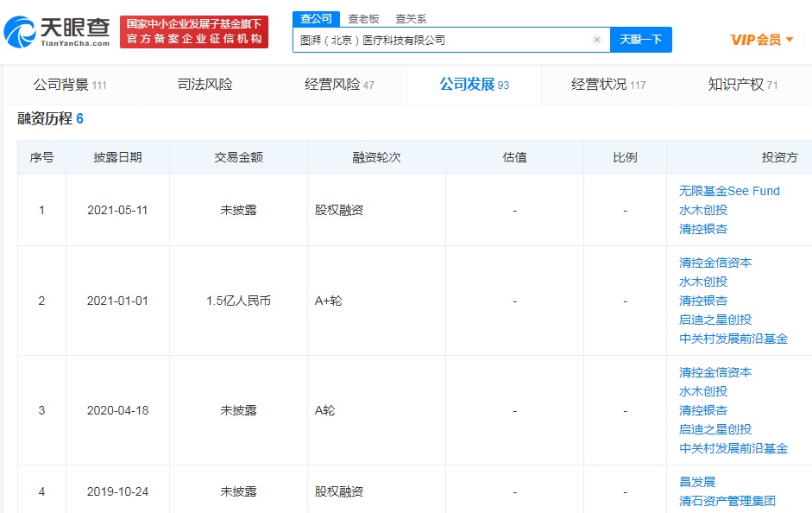
Task: Click the red 国家中小企业发展子基金 banner
Action: (193, 32)
